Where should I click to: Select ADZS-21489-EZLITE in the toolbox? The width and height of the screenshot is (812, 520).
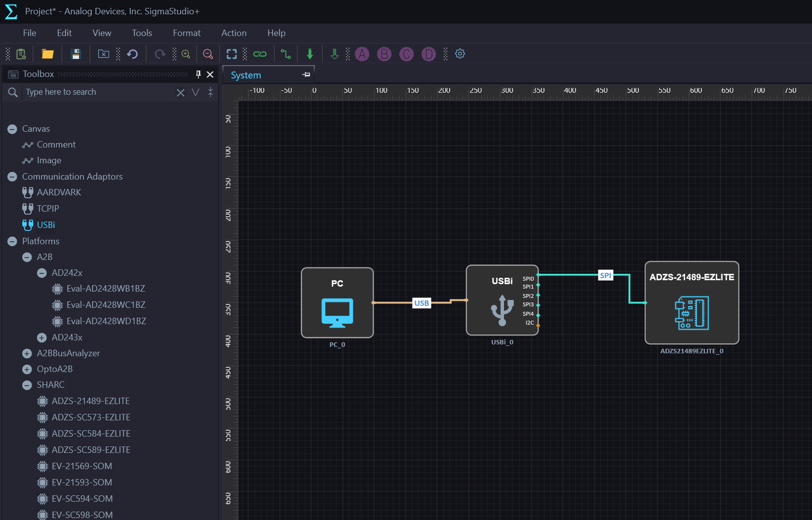83,401
